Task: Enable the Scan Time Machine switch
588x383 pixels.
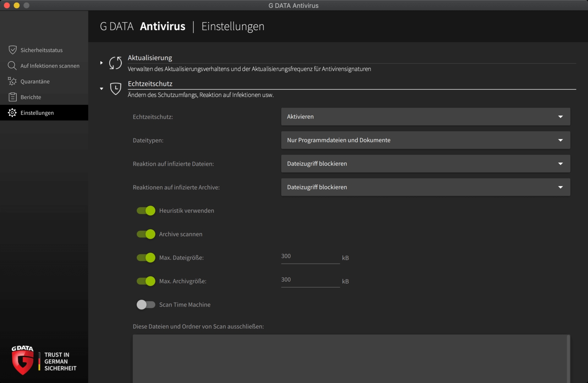Action: click(x=146, y=305)
